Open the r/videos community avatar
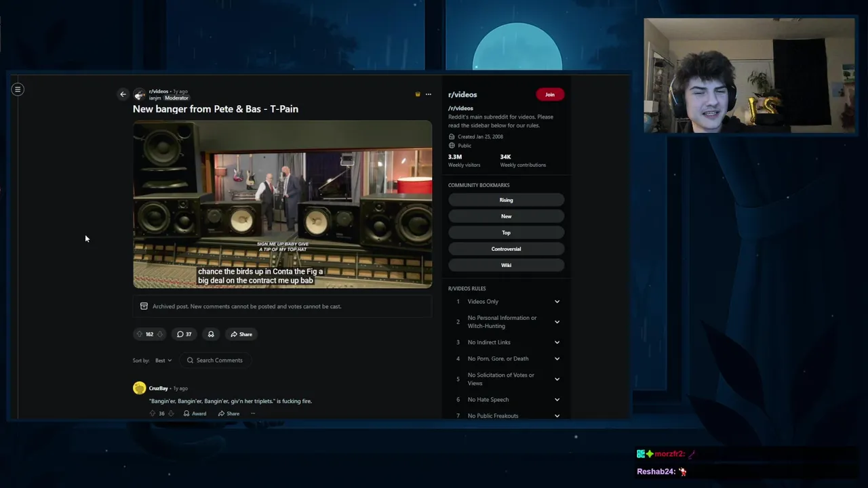Viewport: 868px width, 488px height. tap(140, 94)
